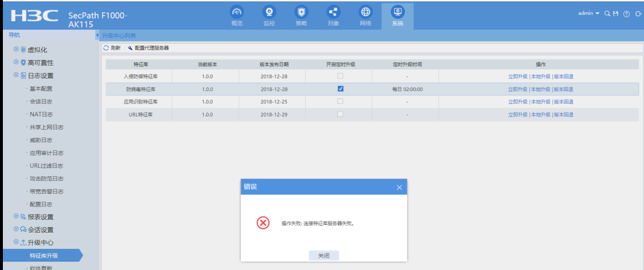Click the magnifier search icon in header
644x270 pixels.
coord(607,13)
